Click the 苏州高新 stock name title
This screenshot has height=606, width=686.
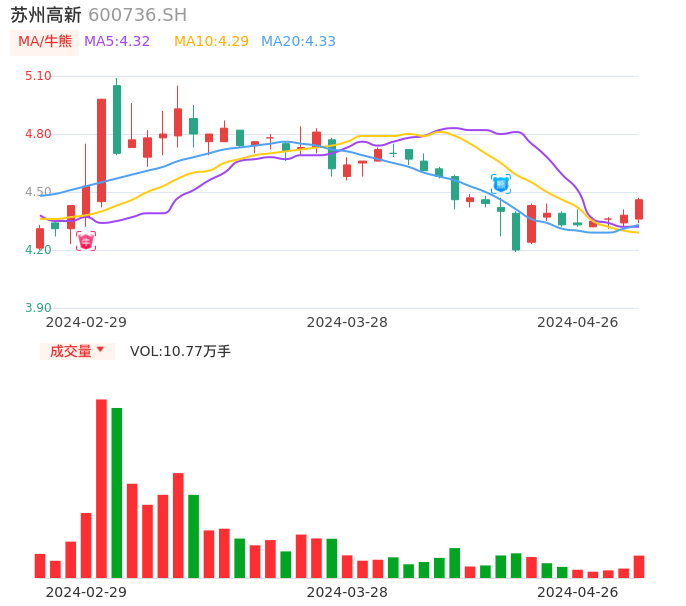(x=46, y=15)
